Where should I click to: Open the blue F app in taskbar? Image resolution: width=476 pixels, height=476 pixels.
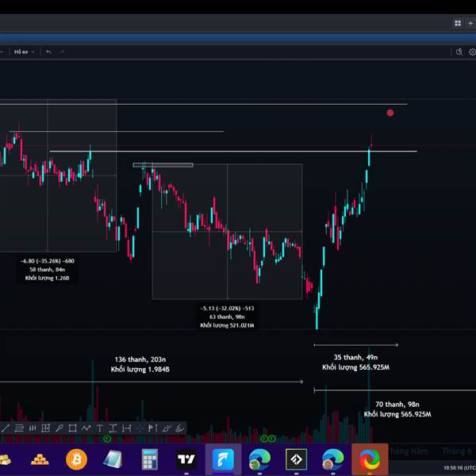223,459
